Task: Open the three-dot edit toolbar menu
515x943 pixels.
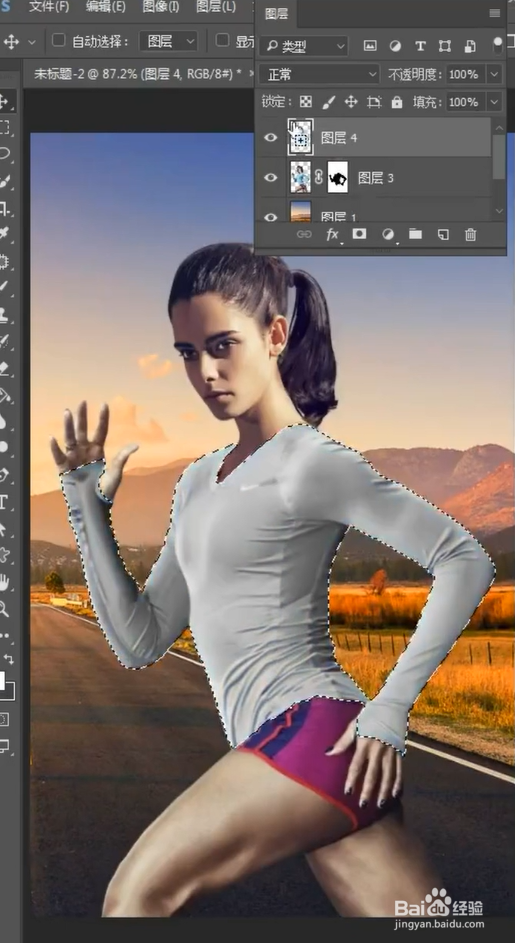Action: pos(4,635)
